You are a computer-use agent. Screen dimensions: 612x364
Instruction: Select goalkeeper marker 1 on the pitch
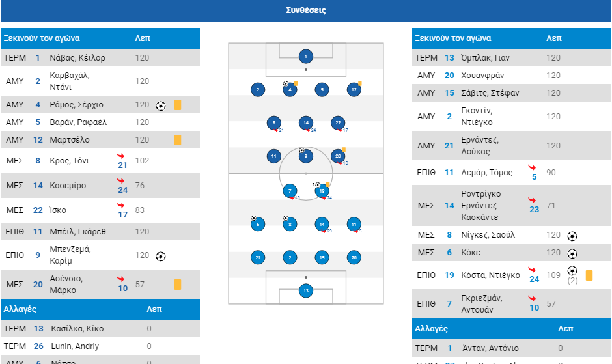click(x=305, y=56)
